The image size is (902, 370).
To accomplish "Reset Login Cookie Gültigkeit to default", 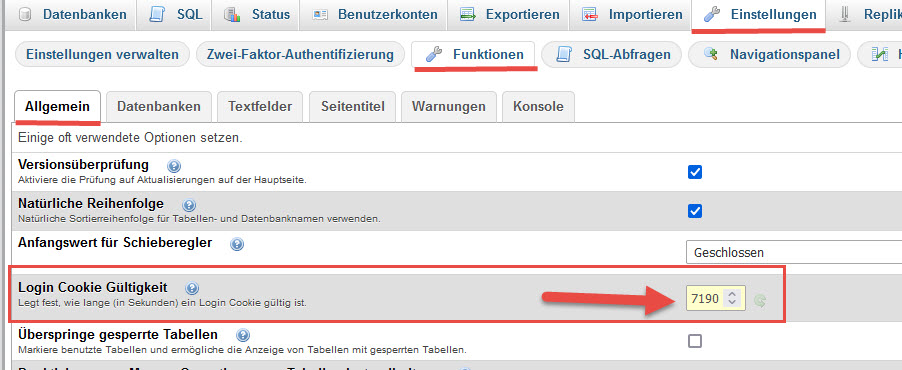I will tap(760, 300).
